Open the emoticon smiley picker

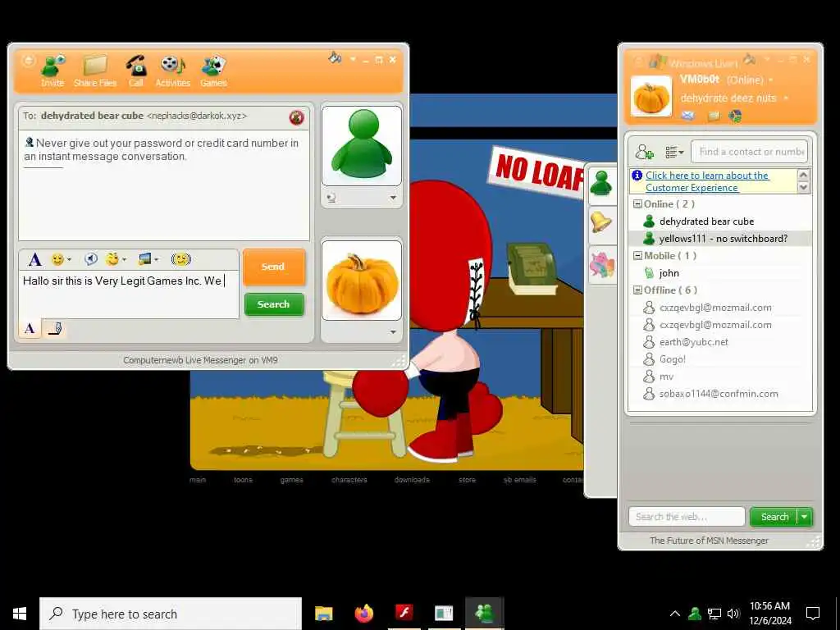(57, 260)
